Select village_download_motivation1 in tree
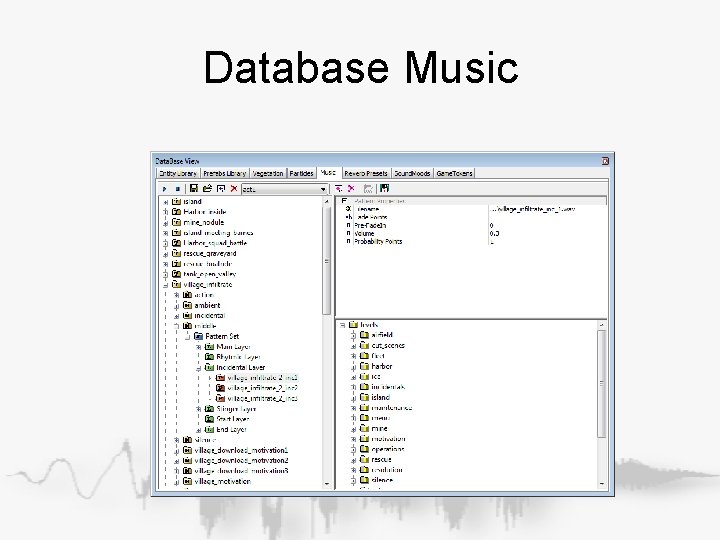Image resolution: width=720 pixels, height=540 pixels. 241,450
